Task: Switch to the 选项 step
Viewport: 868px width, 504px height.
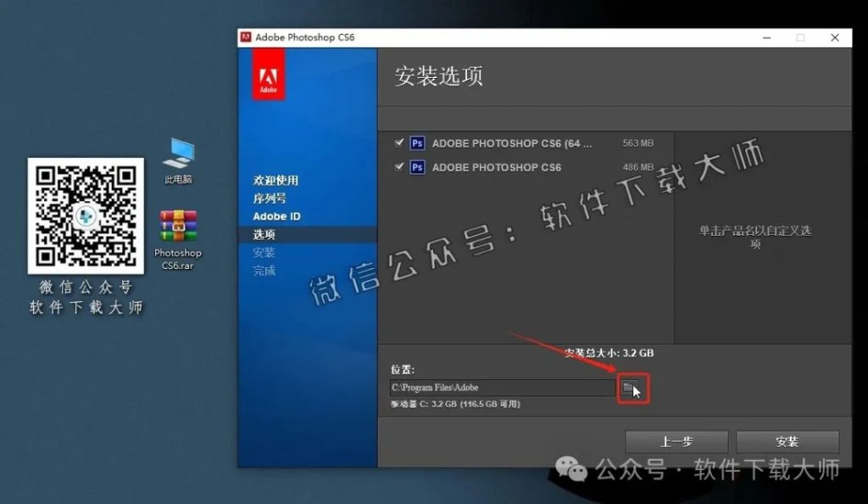Action: pos(264,234)
